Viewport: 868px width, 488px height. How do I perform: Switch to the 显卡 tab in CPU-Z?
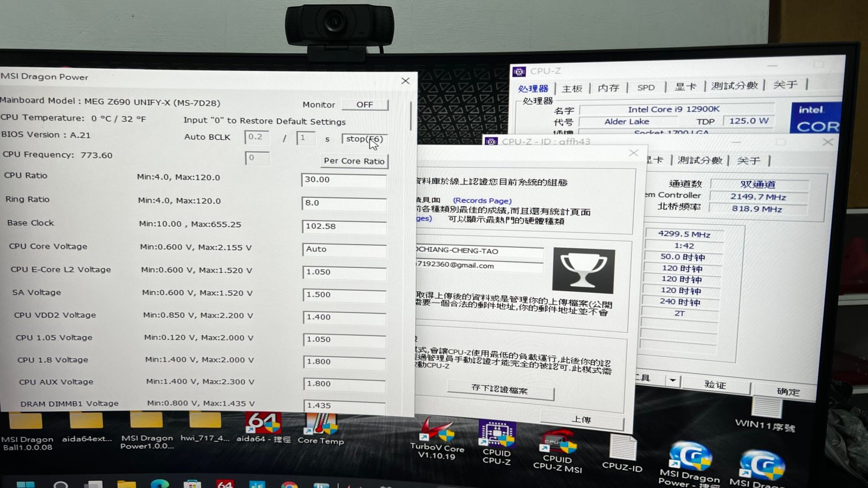[685, 87]
